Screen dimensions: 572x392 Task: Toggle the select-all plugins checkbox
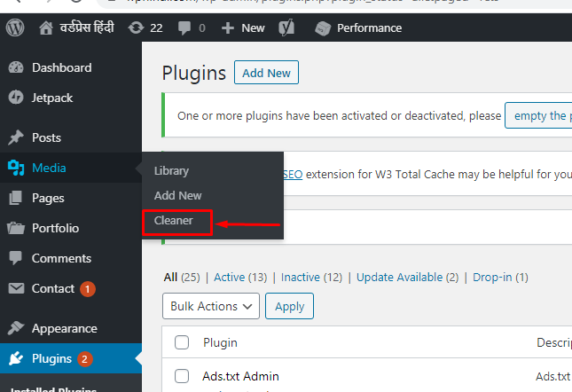(x=182, y=342)
